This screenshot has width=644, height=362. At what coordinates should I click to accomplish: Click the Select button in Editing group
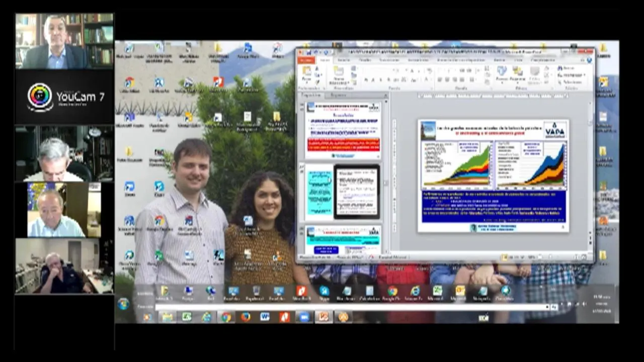[570, 82]
